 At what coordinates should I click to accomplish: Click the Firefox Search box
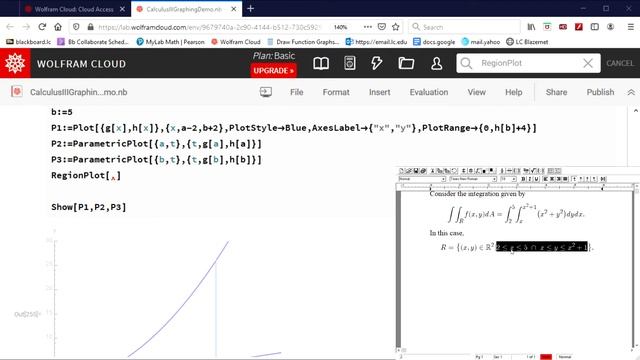[464, 27]
